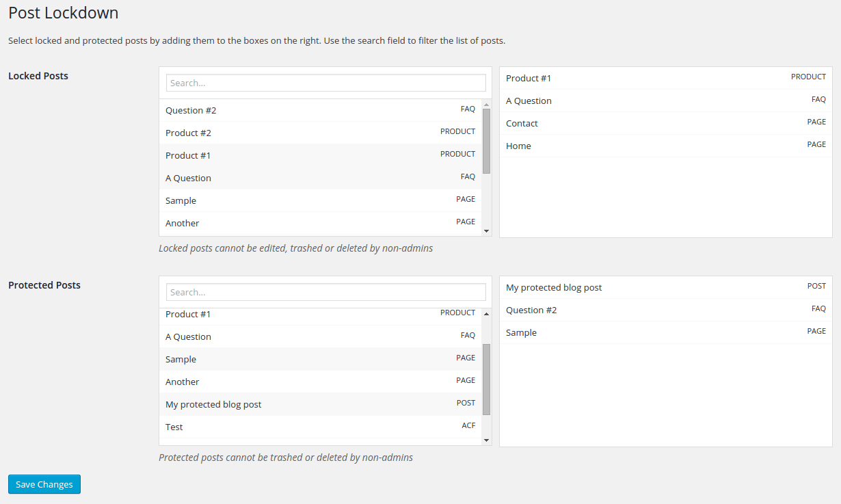Select My protected blog post in available list

[321, 404]
